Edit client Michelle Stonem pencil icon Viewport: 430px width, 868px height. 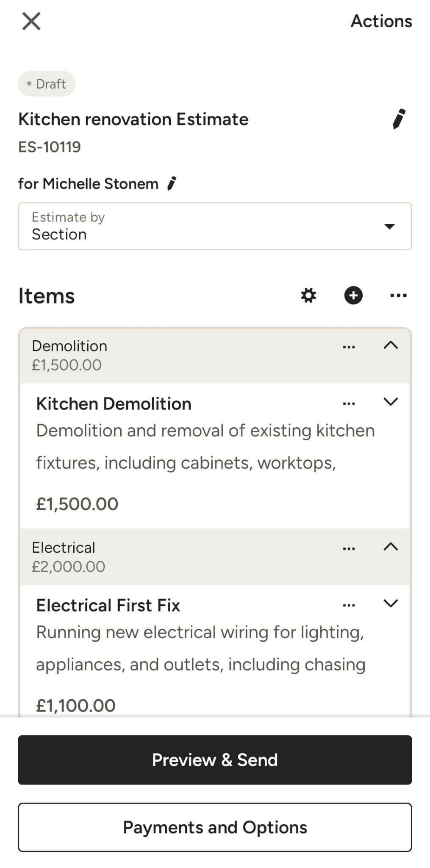tap(172, 184)
